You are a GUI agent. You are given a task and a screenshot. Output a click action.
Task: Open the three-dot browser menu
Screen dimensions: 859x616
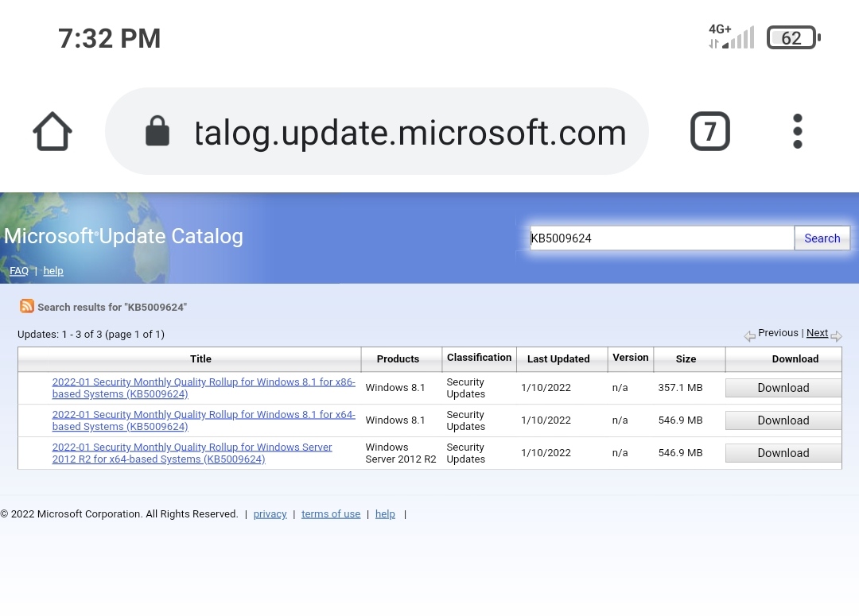(x=798, y=131)
